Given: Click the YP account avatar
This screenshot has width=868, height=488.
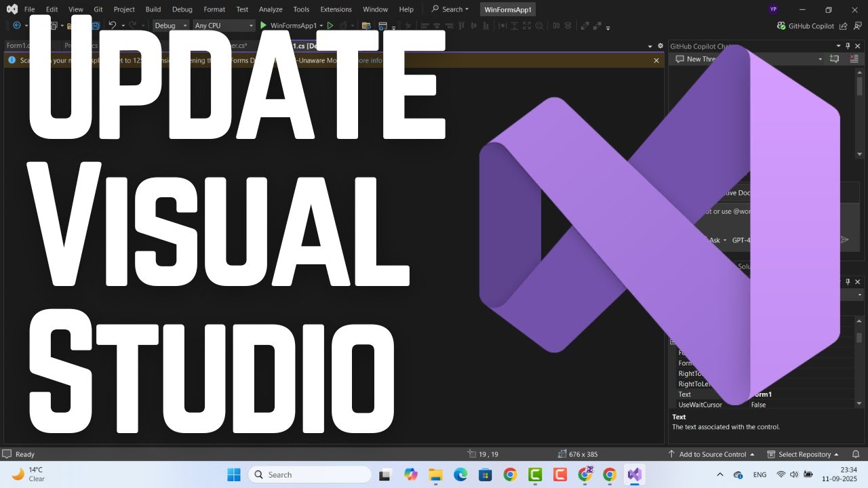Looking at the screenshot, I should [774, 9].
